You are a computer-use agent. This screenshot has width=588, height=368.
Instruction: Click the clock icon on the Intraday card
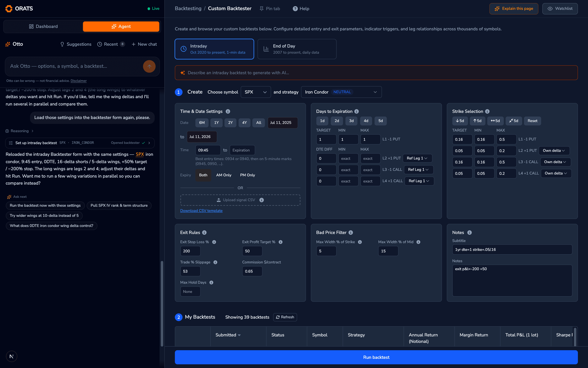(x=183, y=49)
